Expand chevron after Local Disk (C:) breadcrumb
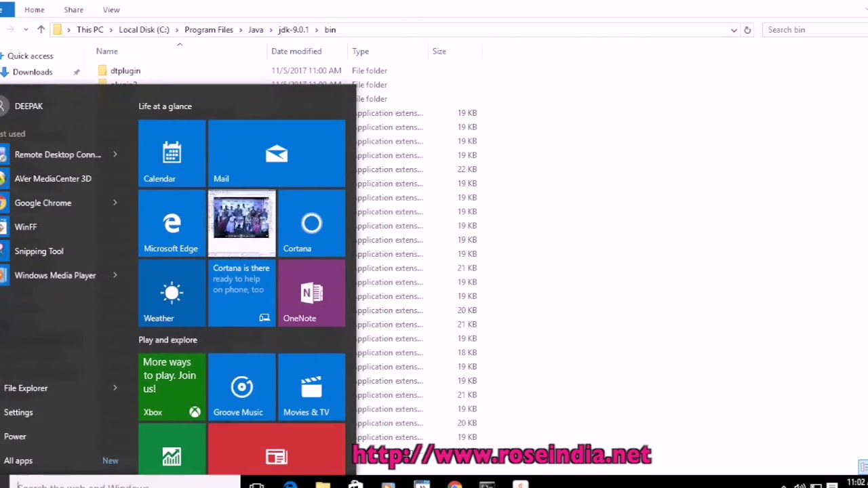This screenshot has width=868, height=488. pos(176,30)
